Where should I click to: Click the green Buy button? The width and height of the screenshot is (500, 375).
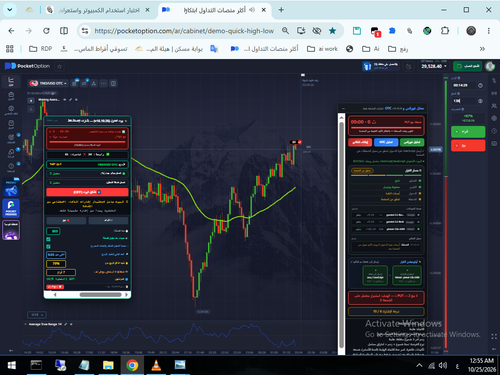(x=468, y=132)
